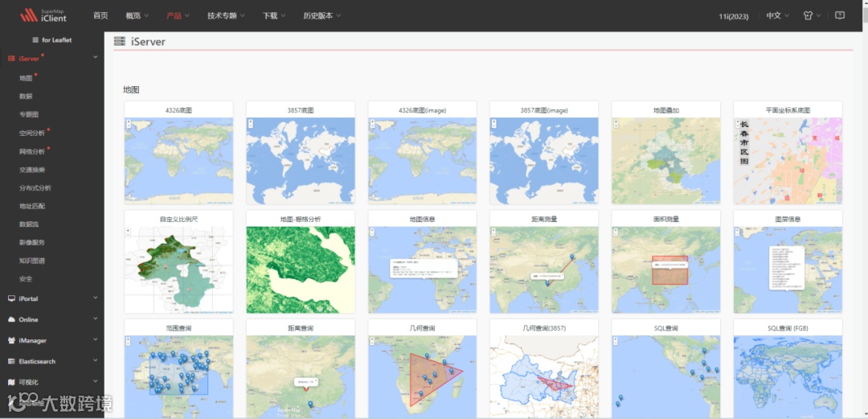The width and height of the screenshot is (868, 419).
Task: Click the Elasticsearch icon in sidebar
Action: point(11,361)
